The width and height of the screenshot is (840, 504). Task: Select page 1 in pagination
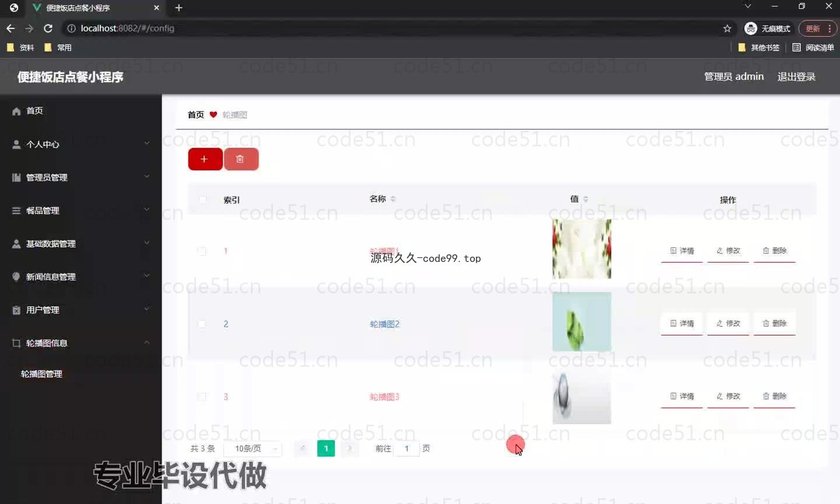326,448
